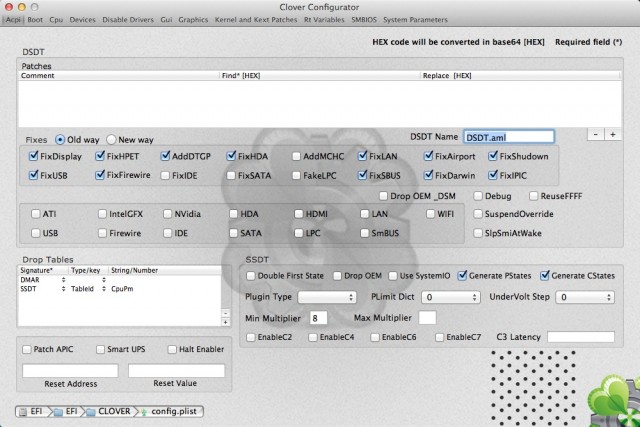Click the Replace [HEX] column header

pos(520,76)
